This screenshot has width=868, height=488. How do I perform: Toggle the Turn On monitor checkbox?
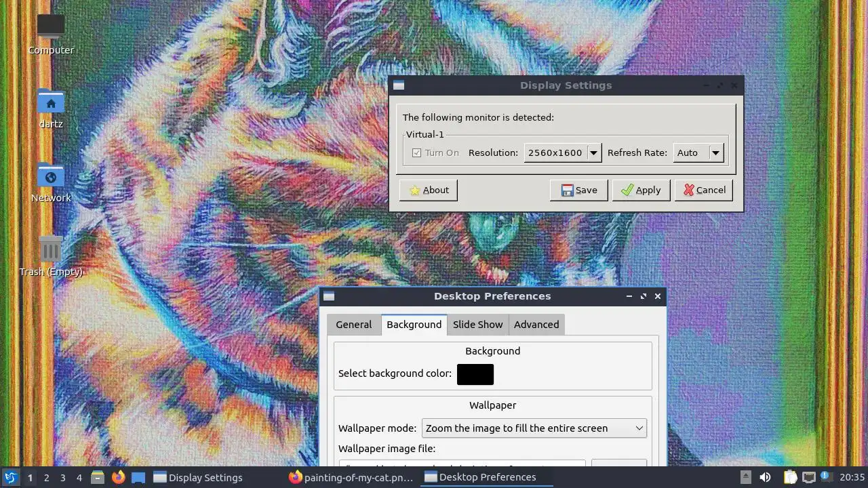click(x=416, y=153)
